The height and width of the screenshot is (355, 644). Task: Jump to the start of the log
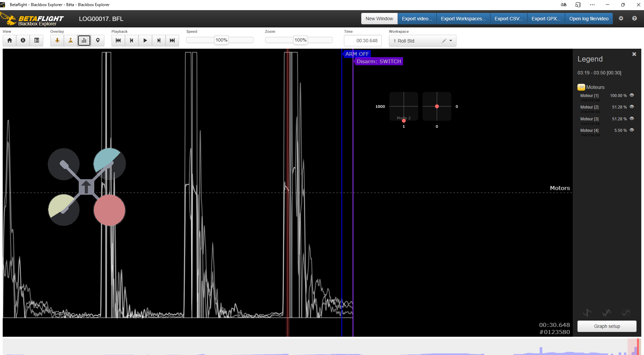(118, 41)
